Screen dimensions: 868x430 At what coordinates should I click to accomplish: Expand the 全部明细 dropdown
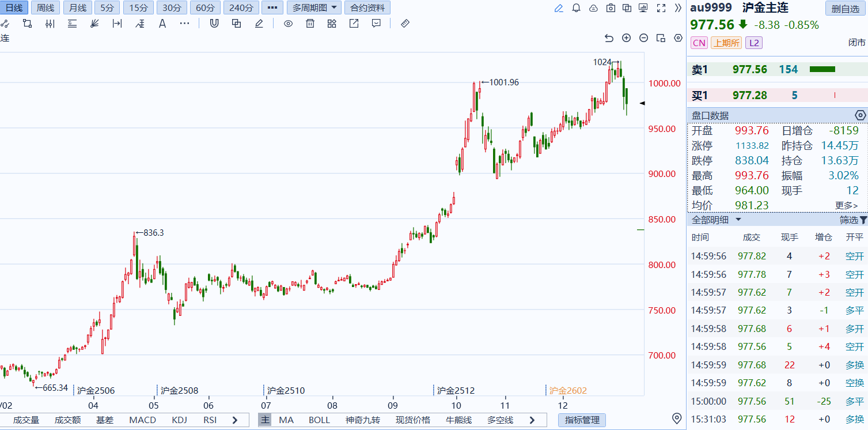[x=717, y=220]
